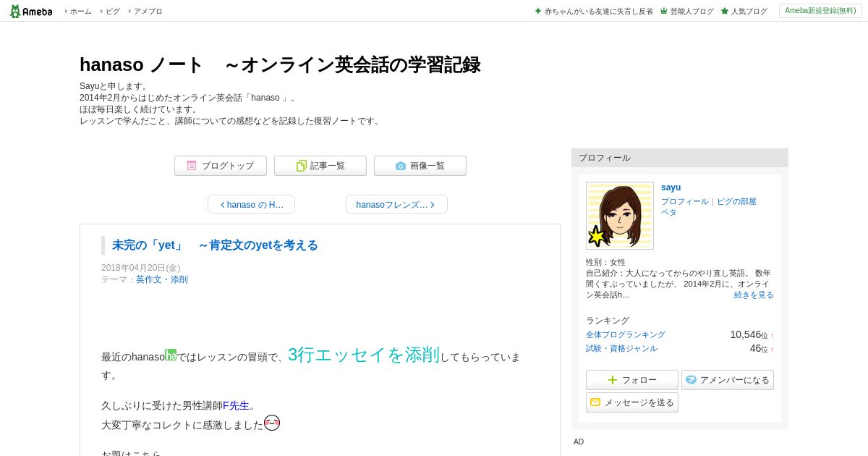The height and width of the screenshot is (456, 868).
Task: Open ペタ link
Action: (669, 212)
